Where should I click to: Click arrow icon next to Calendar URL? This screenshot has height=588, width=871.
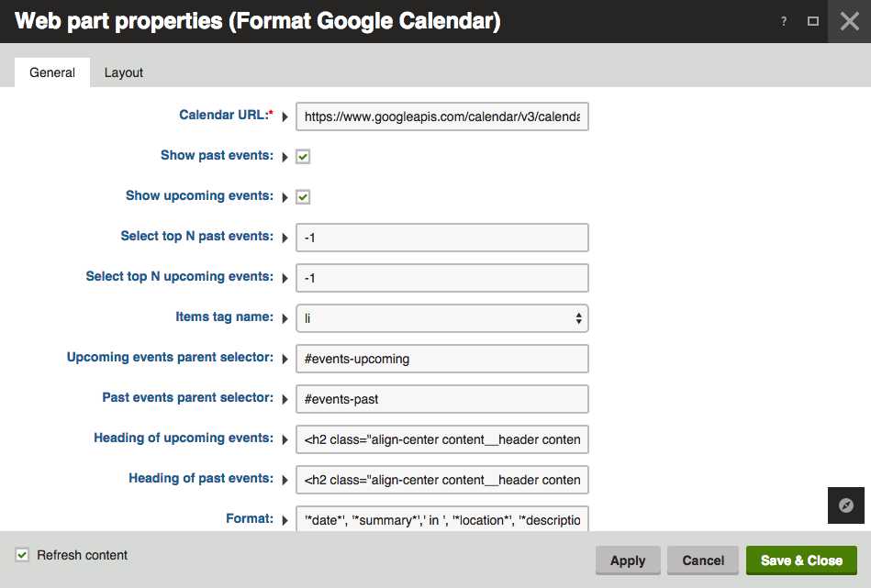pyautogui.click(x=285, y=116)
